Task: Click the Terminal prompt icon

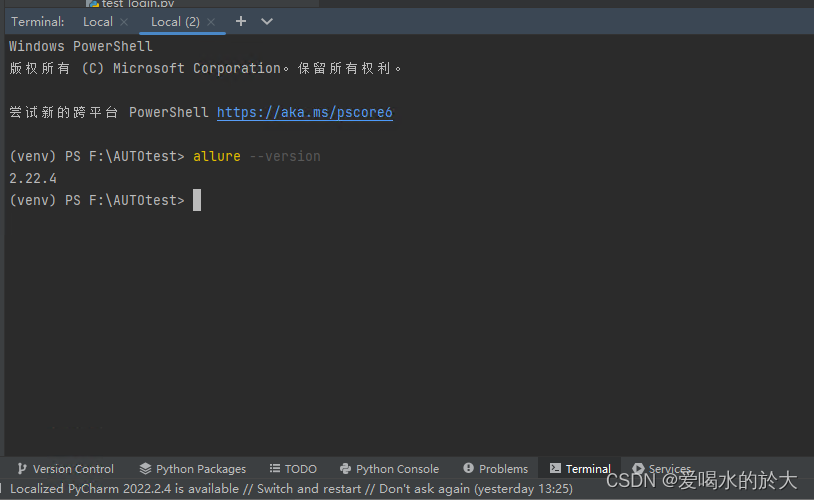Action: point(555,468)
